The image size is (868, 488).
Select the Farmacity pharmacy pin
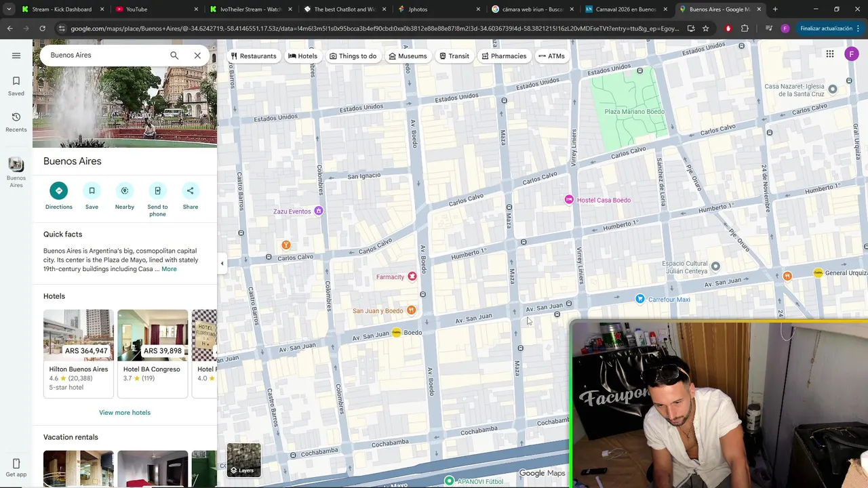click(412, 277)
